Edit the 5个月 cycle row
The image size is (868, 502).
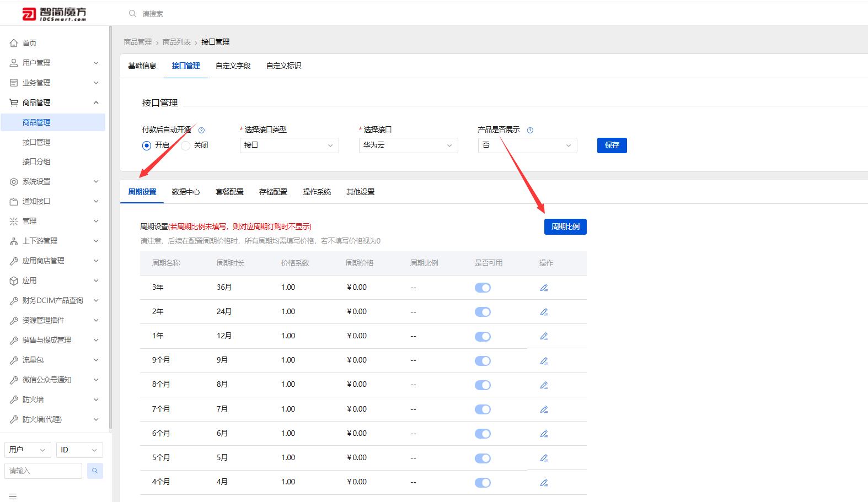pos(544,458)
